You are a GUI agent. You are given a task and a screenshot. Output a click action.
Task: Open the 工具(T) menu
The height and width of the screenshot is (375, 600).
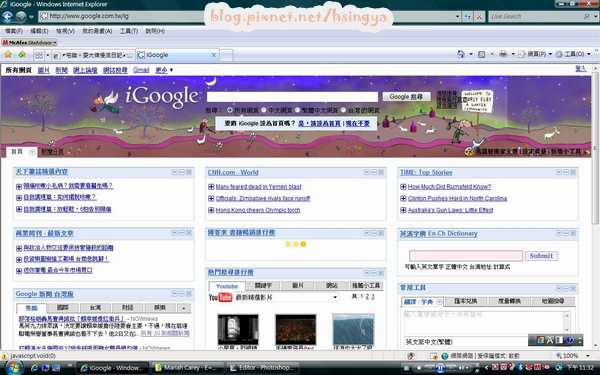coord(129,31)
